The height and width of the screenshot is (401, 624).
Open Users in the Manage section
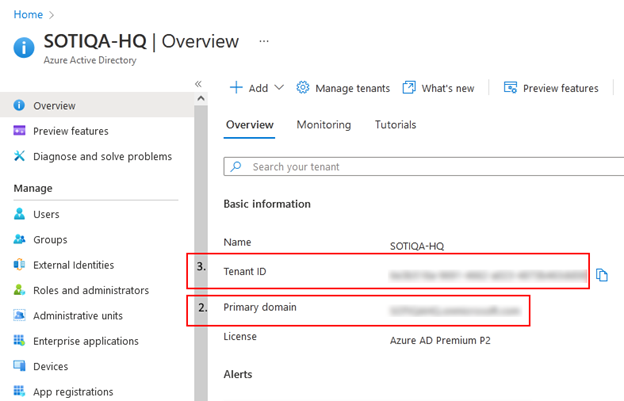click(46, 214)
